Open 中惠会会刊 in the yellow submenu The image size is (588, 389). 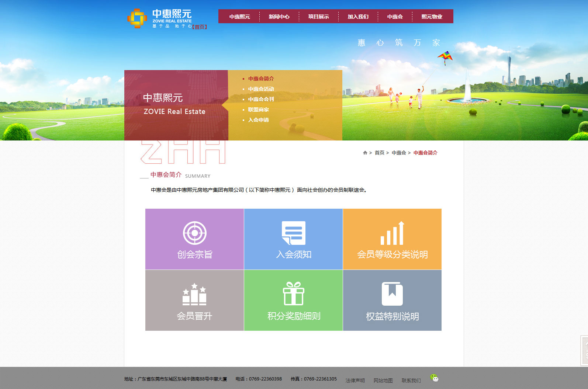click(261, 99)
